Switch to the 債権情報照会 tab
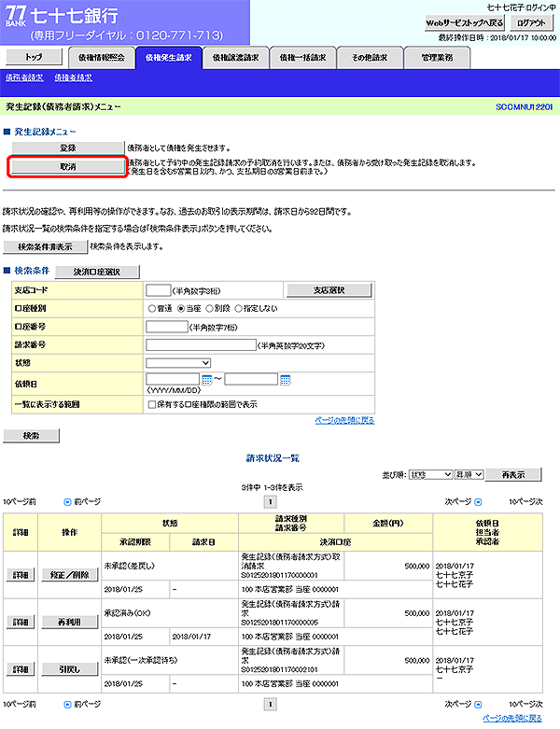Viewport: 560px width, 729px height. (102, 58)
